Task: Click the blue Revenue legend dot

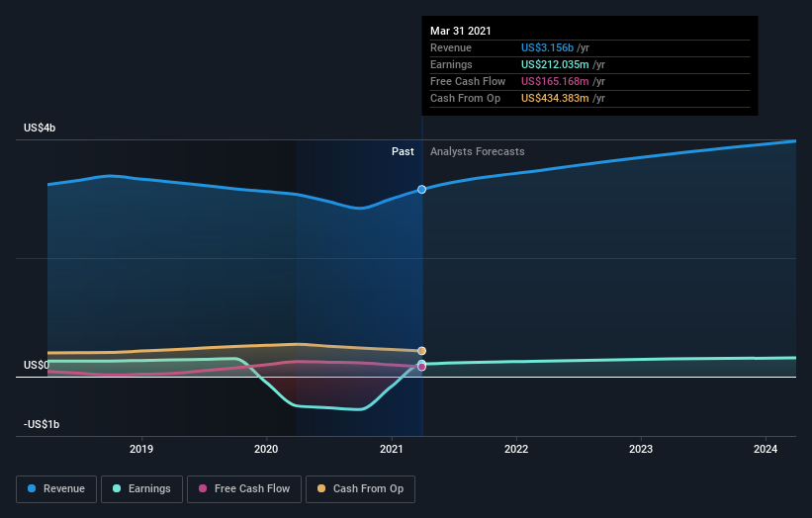Action: (32, 488)
